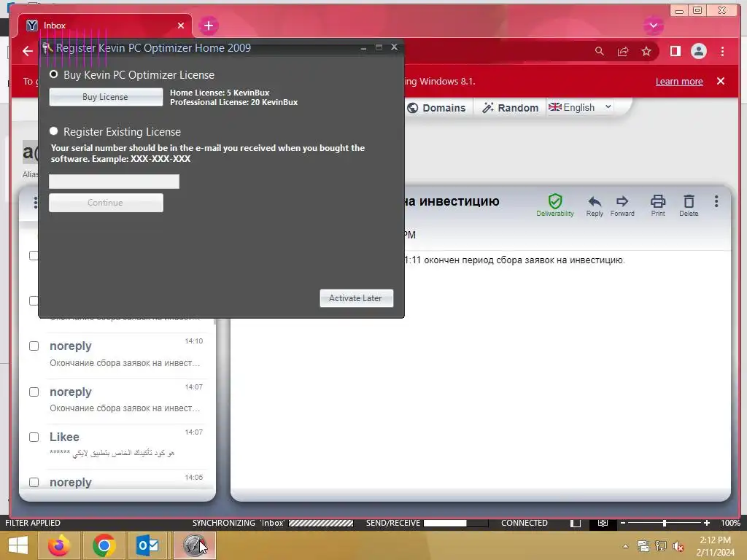747x560 pixels.
Task: Open the browser three-dot menu
Action: point(722,51)
